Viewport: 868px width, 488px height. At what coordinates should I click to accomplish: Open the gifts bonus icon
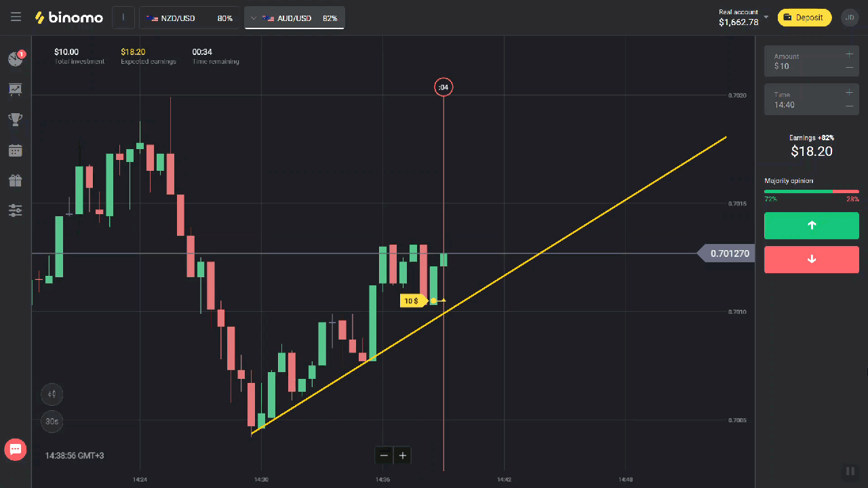tap(16, 181)
